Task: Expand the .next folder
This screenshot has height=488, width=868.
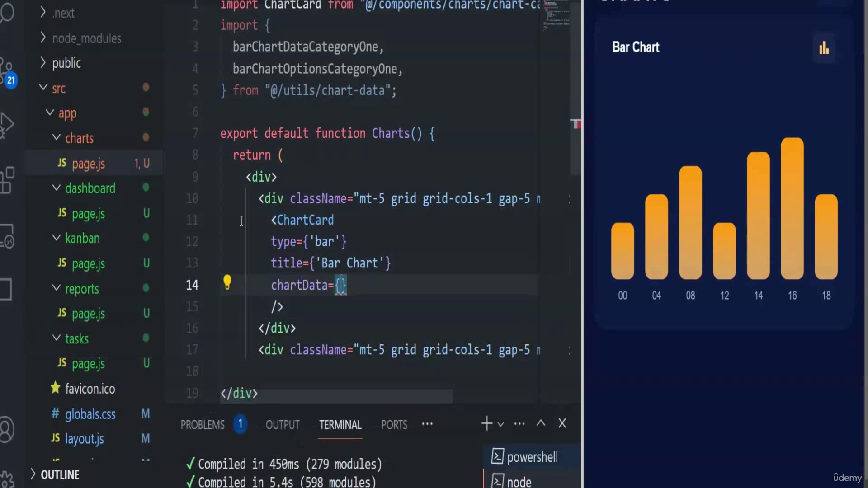Action: pos(43,12)
